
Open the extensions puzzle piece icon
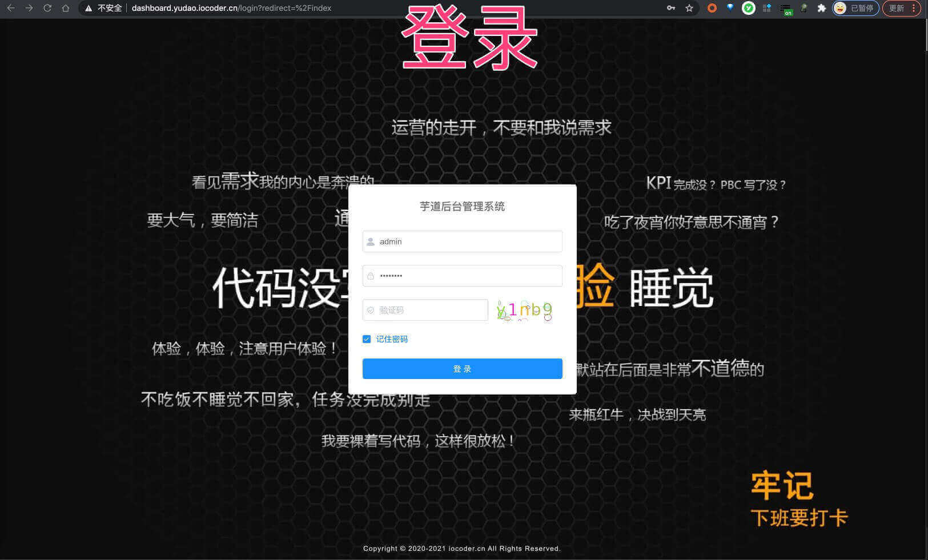tap(821, 8)
